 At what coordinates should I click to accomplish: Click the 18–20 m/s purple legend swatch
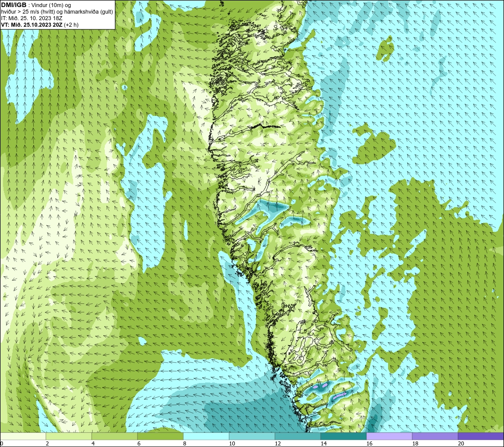[435, 436]
